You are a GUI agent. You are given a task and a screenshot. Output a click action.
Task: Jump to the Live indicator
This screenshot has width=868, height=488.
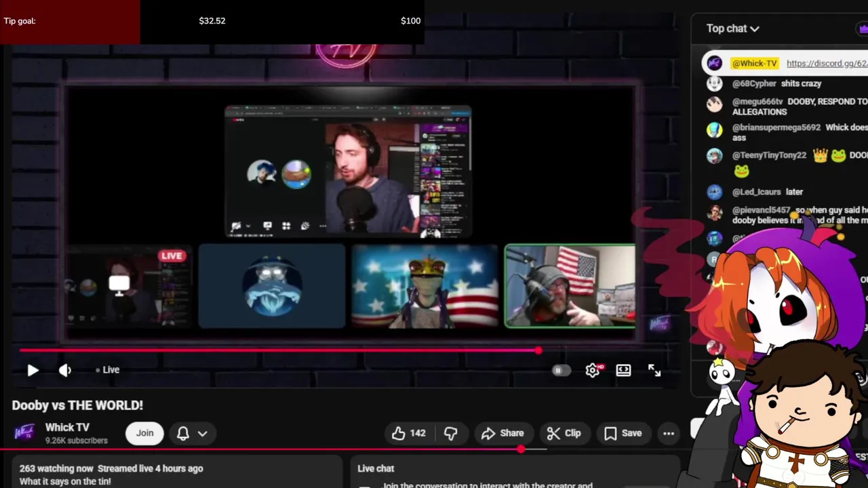(x=108, y=370)
